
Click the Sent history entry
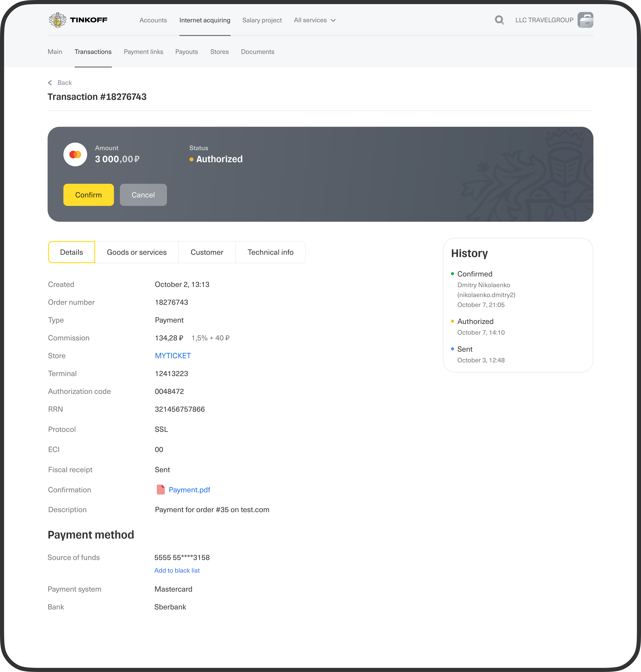pos(465,349)
